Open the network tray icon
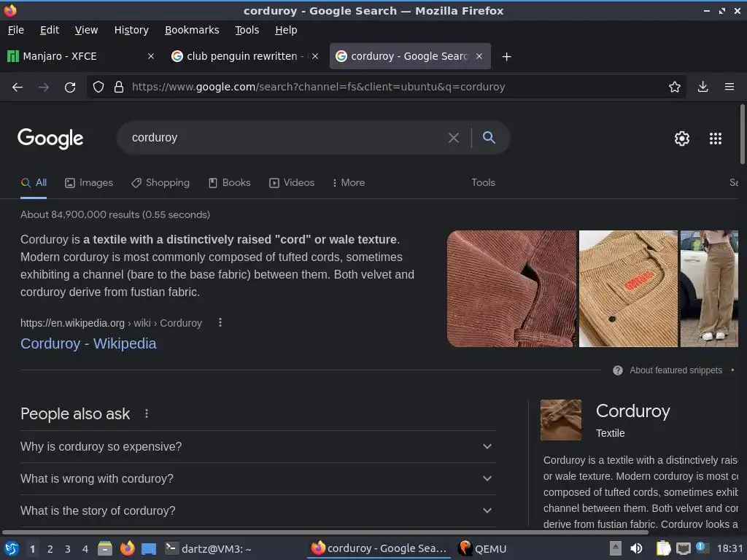747x560 pixels. click(x=683, y=548)
